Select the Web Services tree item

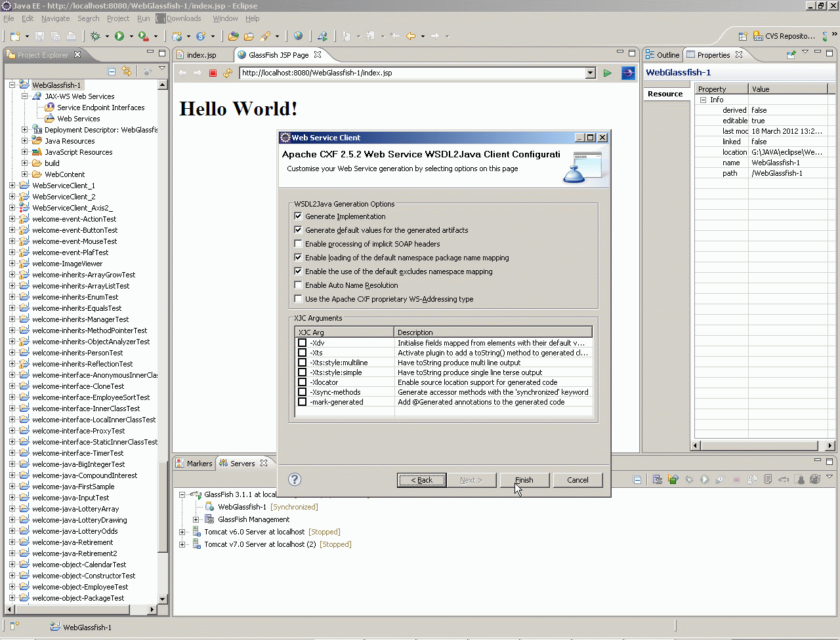coord(78,119)
